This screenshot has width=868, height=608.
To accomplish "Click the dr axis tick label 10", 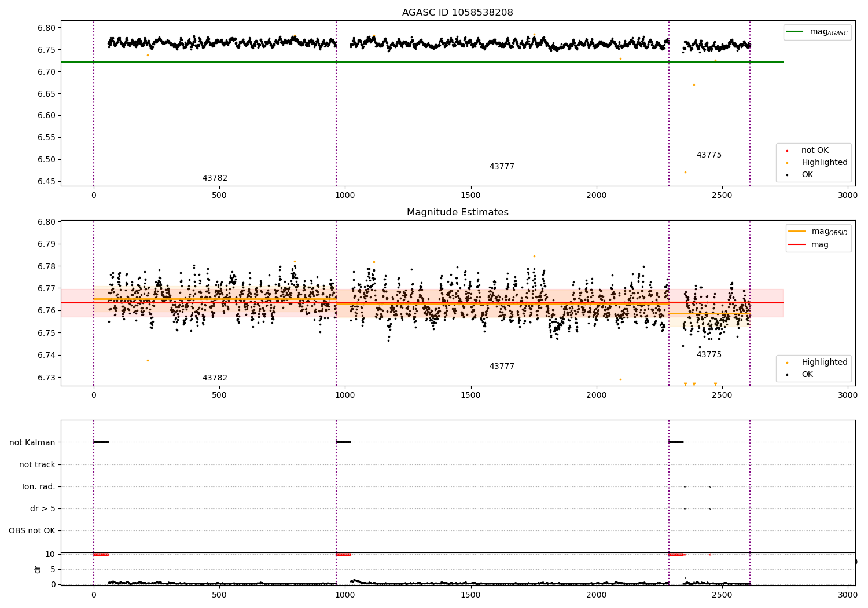I will 50,555.
